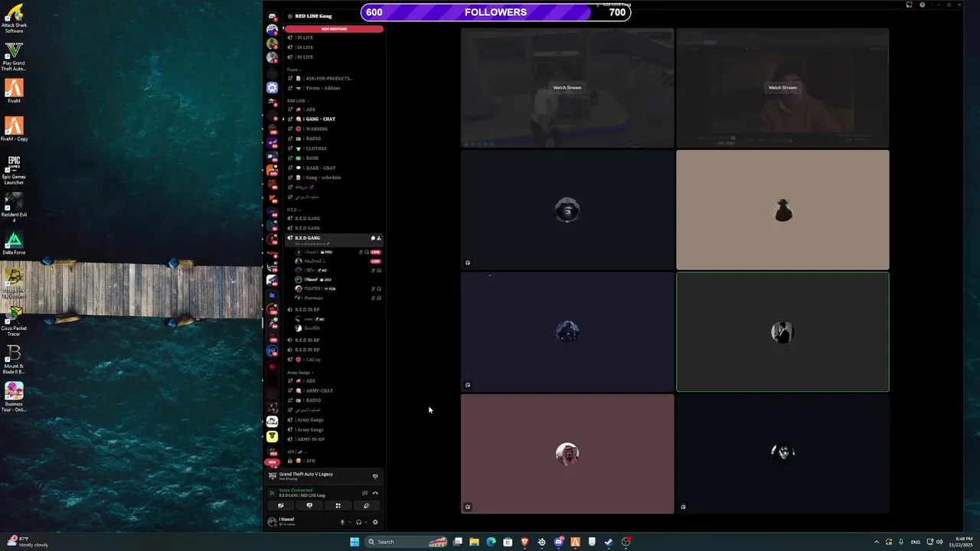Open Epic Games Launcher desktop shortcut

click(x=14, y=170)
